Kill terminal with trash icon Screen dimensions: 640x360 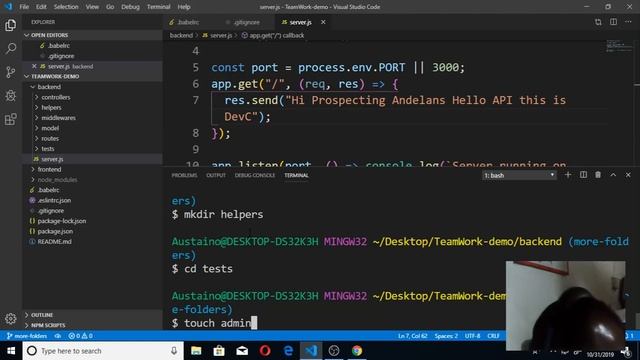pos(598,175)
